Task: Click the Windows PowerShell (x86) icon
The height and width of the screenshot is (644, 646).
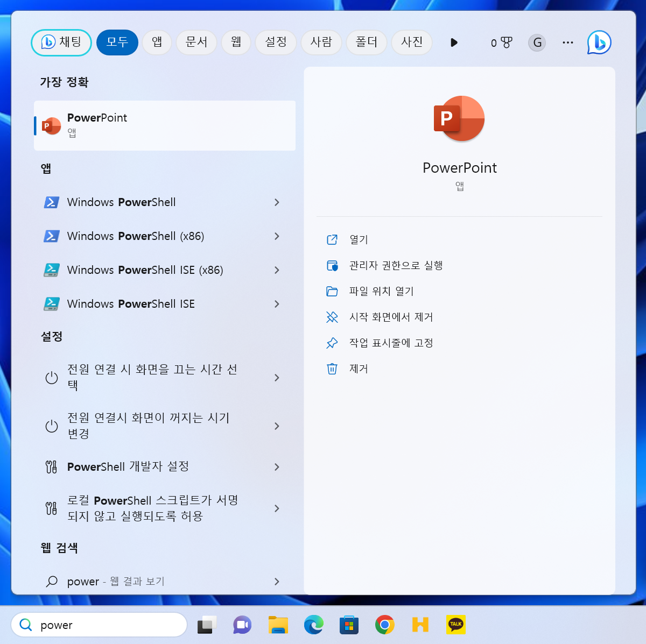Action: pyautogui.click(x=51, y=236)
